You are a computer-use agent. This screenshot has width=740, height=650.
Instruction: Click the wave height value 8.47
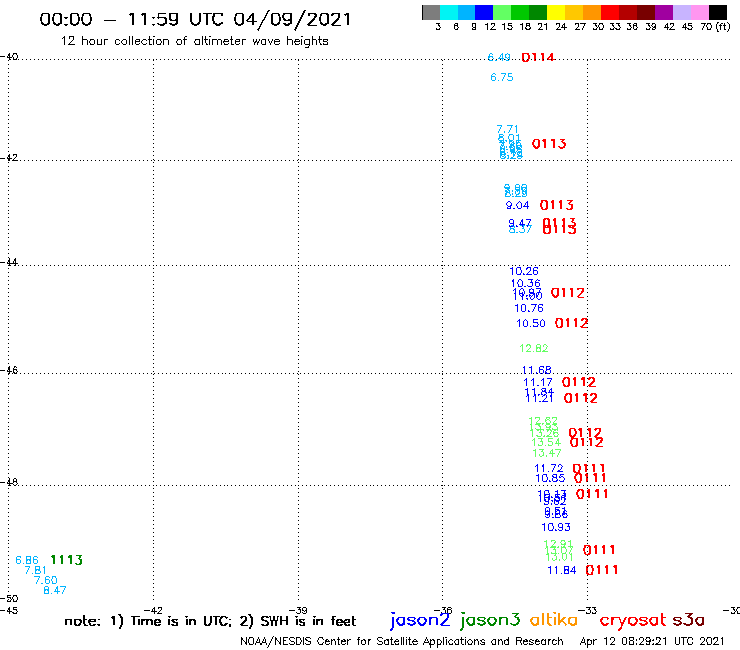coord(55,590)
